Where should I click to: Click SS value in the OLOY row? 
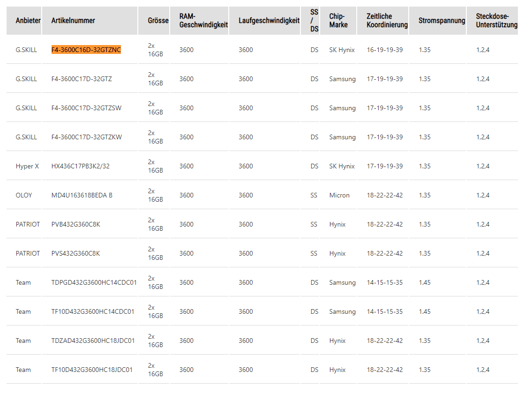pyautogui.click(x=314, y=196)
